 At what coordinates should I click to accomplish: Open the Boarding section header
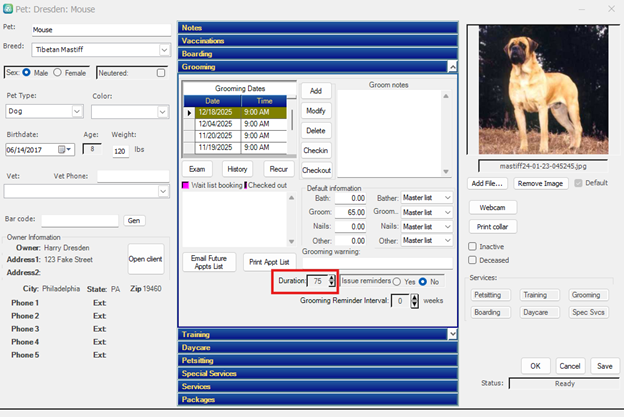tap(318, 54)
